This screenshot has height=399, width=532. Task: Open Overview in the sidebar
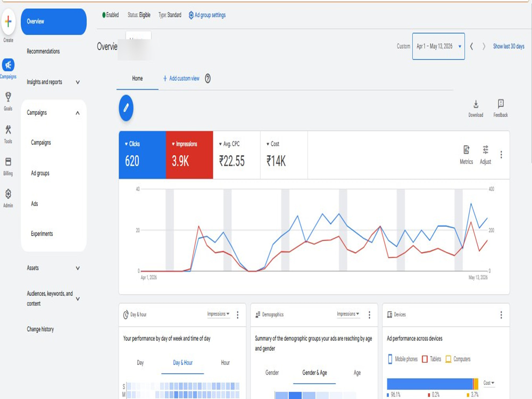[54, 22]
